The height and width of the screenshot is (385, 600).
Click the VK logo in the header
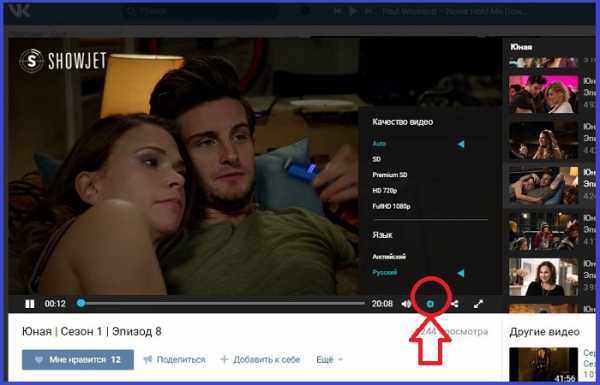[19, 11]
